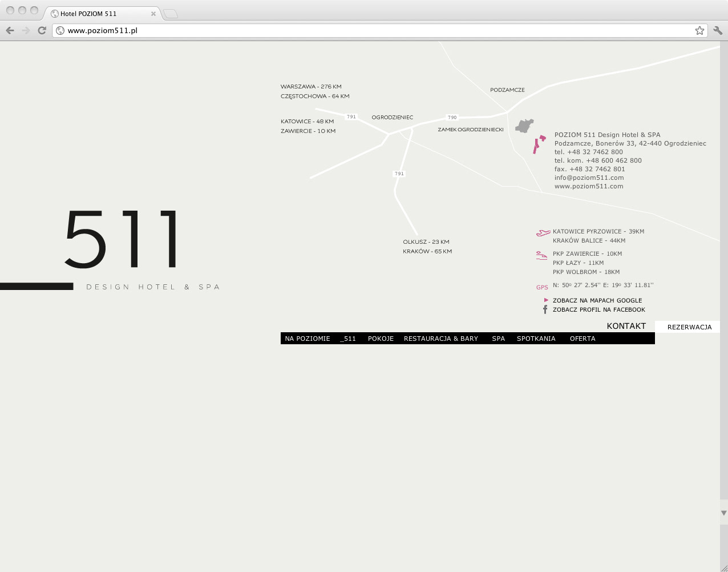Click the pink train station icon
This screenshot has width=728, height=572.
pyautogui.click(x=541, y=256)
